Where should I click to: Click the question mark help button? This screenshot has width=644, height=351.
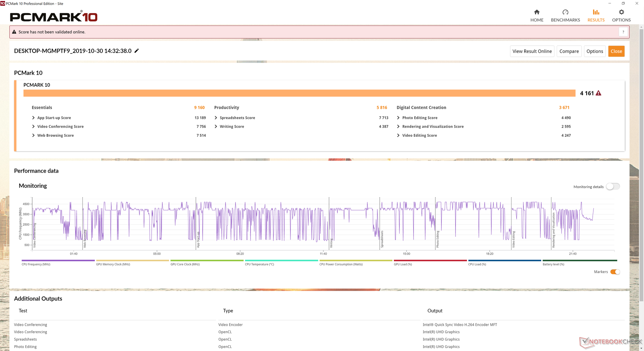[x=623, y=32]
